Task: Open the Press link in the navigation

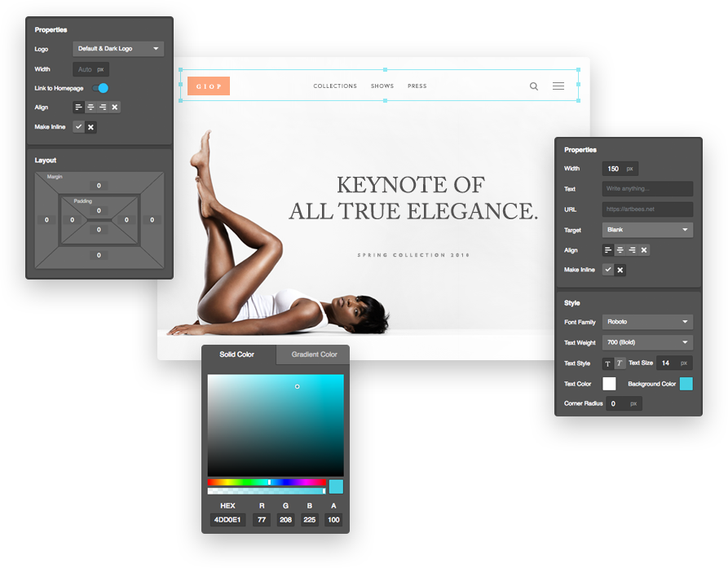Action: coord(417,86)
